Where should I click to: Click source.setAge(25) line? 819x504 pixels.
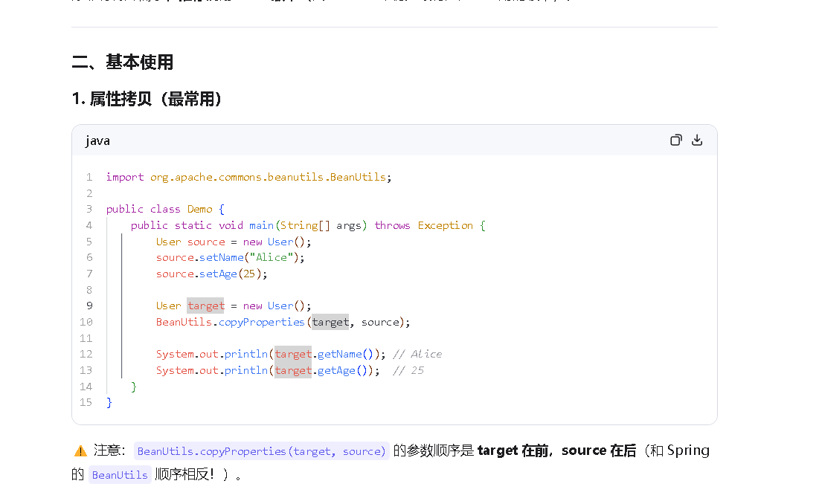[x=211, y=274]
